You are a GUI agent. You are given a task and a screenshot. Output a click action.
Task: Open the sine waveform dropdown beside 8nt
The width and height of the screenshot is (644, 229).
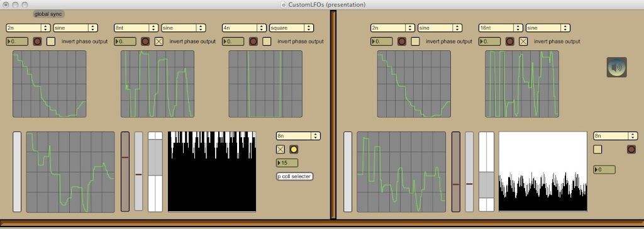pyautogui.click(x=183, y=28)
